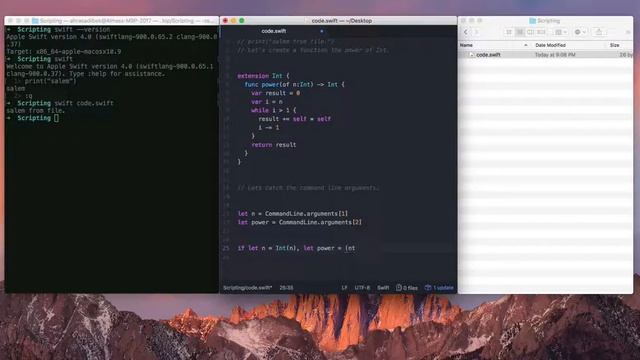Click the 'let power = CommandLine.arguments[2]' line

(300, 222)
